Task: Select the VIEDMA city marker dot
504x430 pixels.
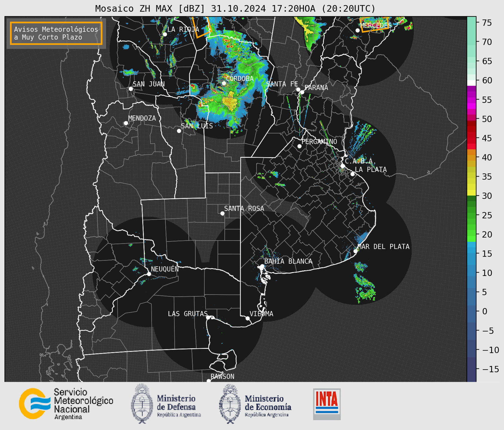Action: pos(247,318)
